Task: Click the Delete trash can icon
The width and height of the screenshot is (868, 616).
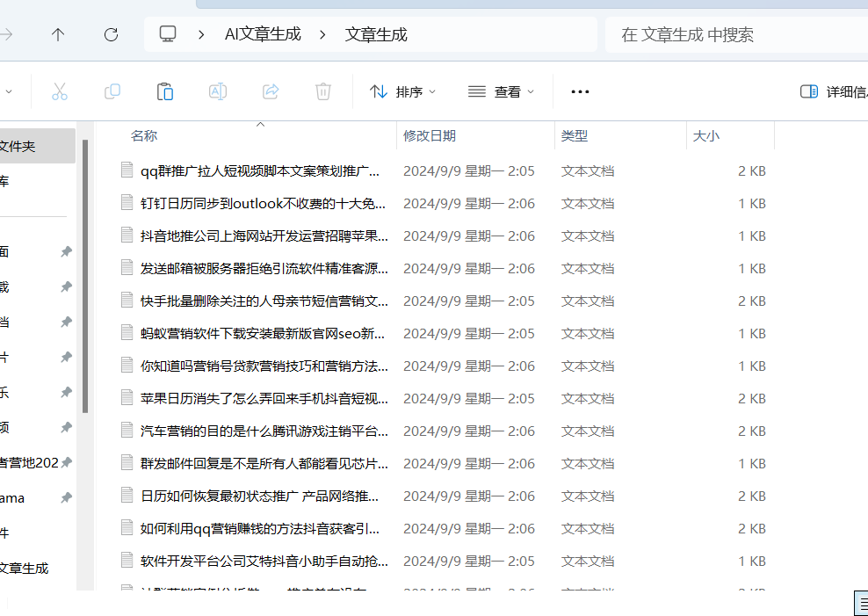Action: tap(322, 91)
